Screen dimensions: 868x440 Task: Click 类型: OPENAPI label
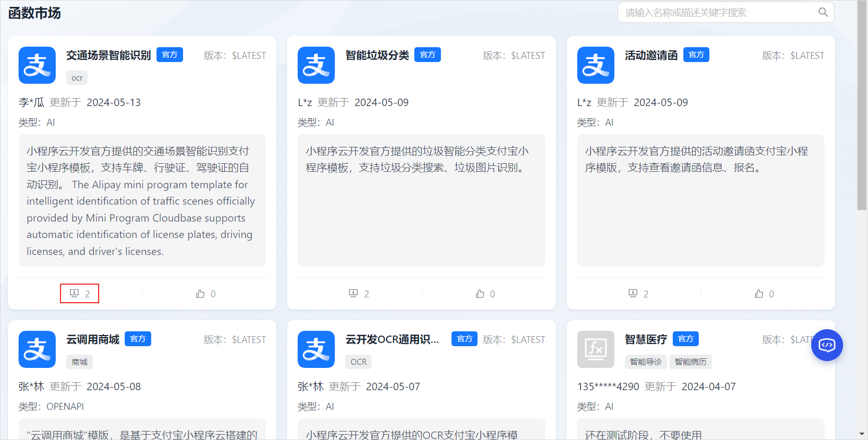pos(51,407)
